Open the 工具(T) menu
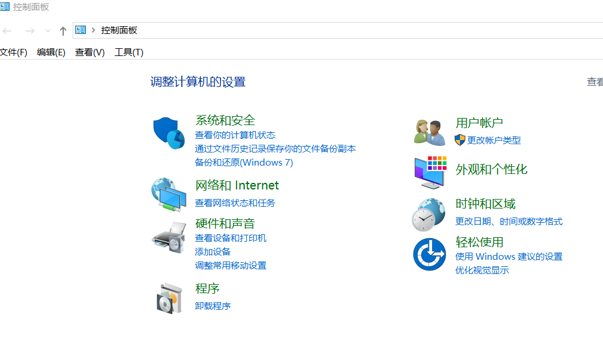The image size is (603, 364). point(129,52)
